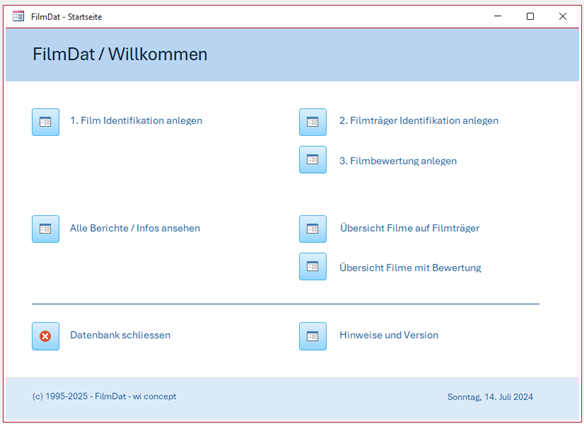The image size is (584, 424).
Task: Click the Übersicht Filme auf Filmträger icon
Action: click(x=313, y=229)
